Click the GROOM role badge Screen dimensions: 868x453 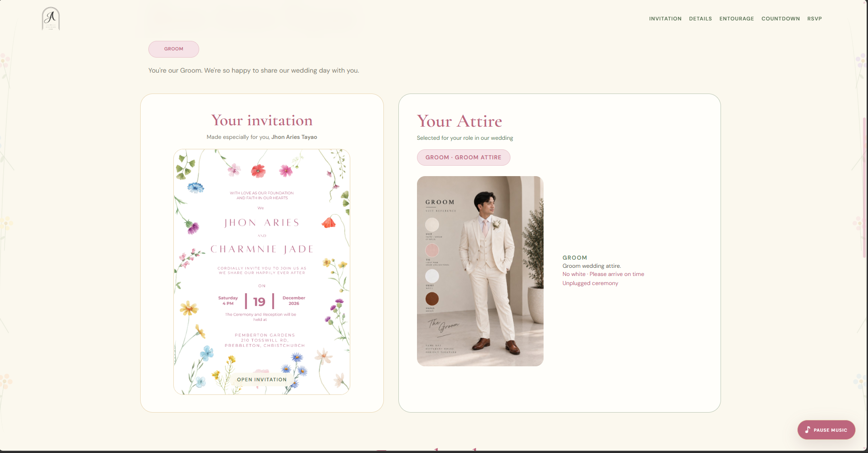pos(174,49)
